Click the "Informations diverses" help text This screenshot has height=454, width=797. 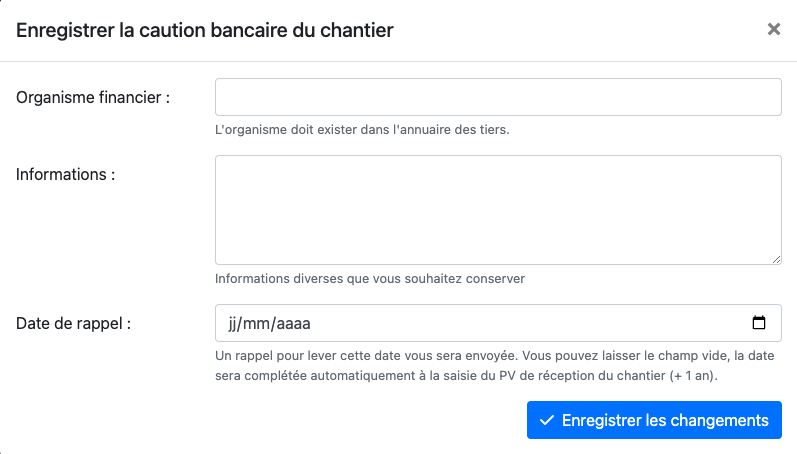point(370,278)
